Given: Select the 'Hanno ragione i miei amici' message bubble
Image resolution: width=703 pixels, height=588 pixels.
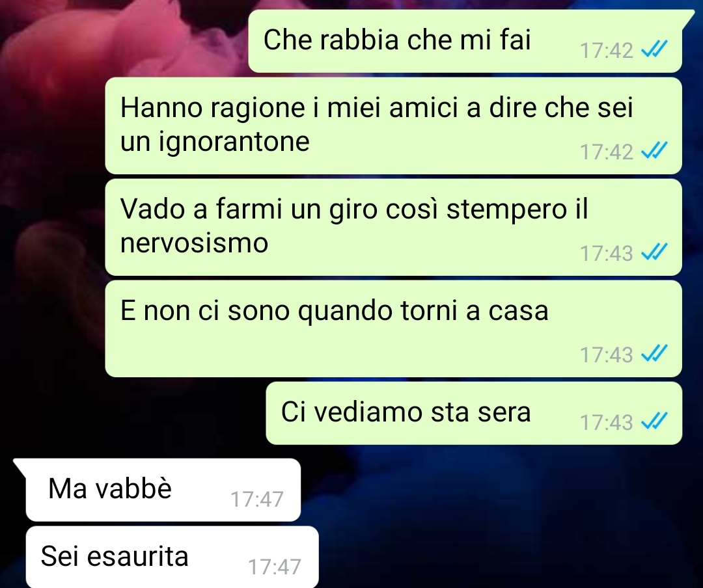Looking at the screenshot, I should [x=393, y=126].
